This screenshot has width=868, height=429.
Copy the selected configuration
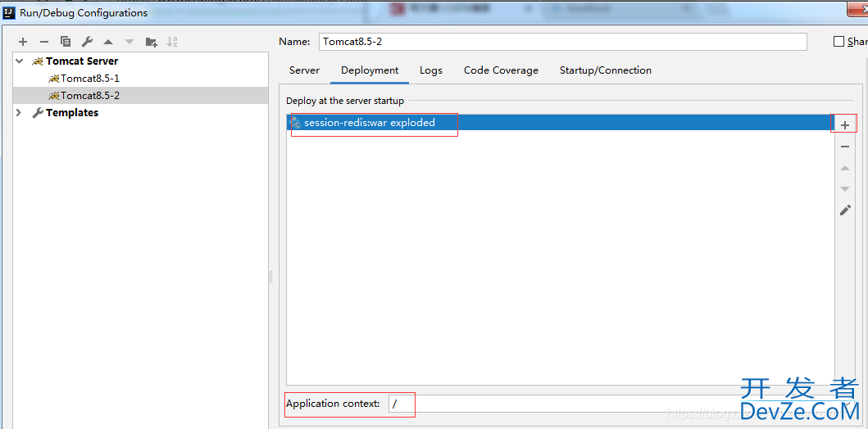(66, 42)
